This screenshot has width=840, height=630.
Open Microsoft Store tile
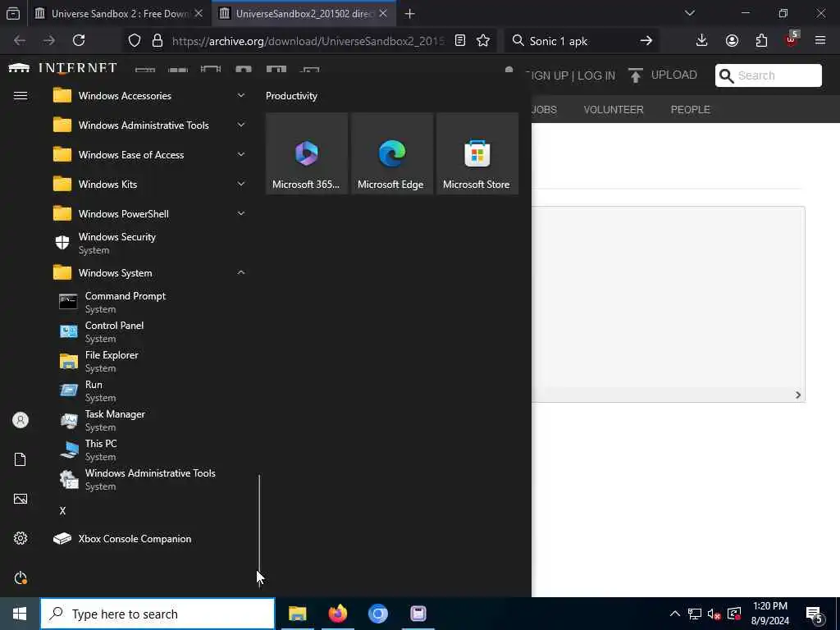click(477, 153)
